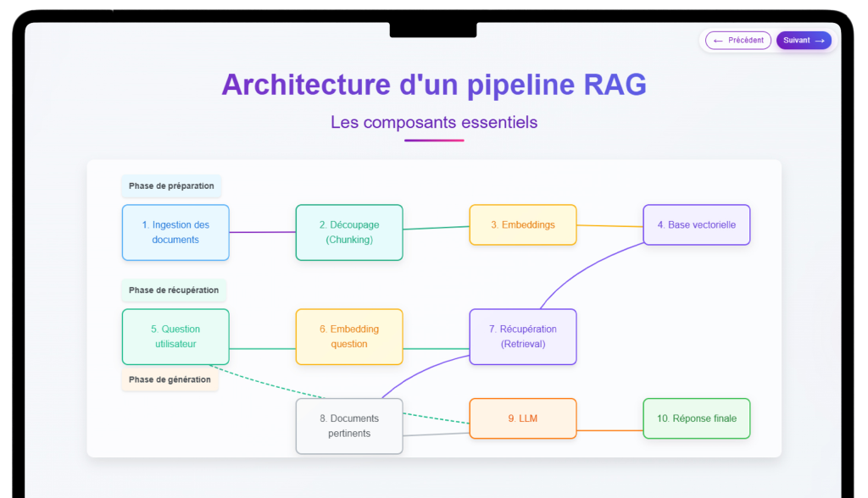
Task: Select the '1. Ingestion des documents' node
Action: pos(175,232)
